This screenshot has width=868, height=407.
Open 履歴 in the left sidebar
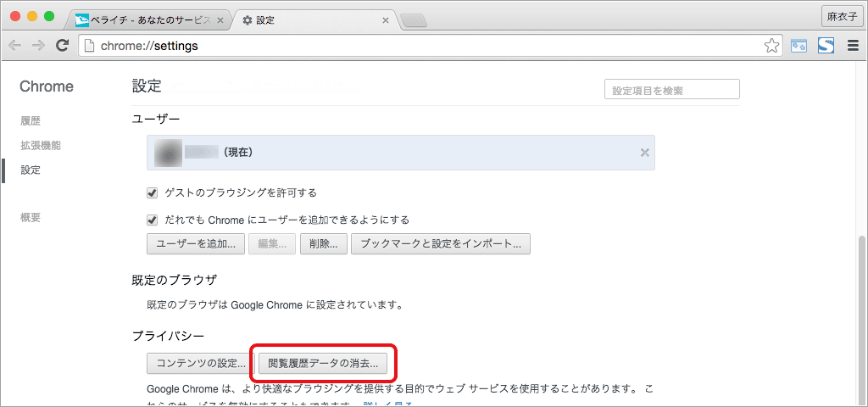31,120
